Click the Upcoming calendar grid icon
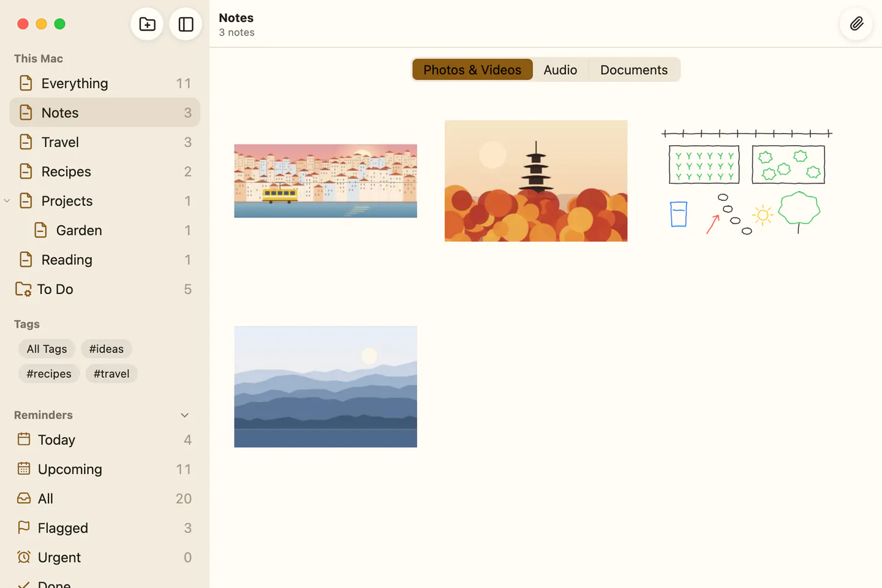The width and height of the screenshot is (882, 588). (x=24, y=469)
